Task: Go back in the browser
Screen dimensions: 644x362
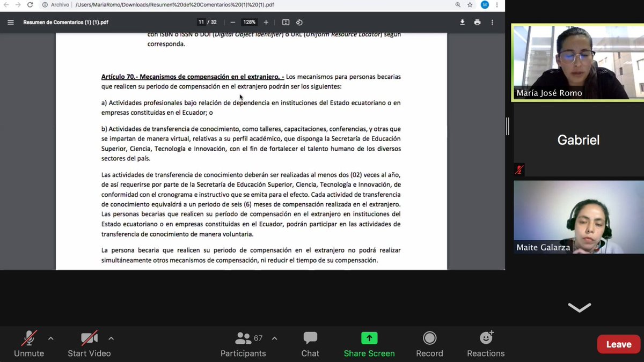Action: (x=6, y=5)
